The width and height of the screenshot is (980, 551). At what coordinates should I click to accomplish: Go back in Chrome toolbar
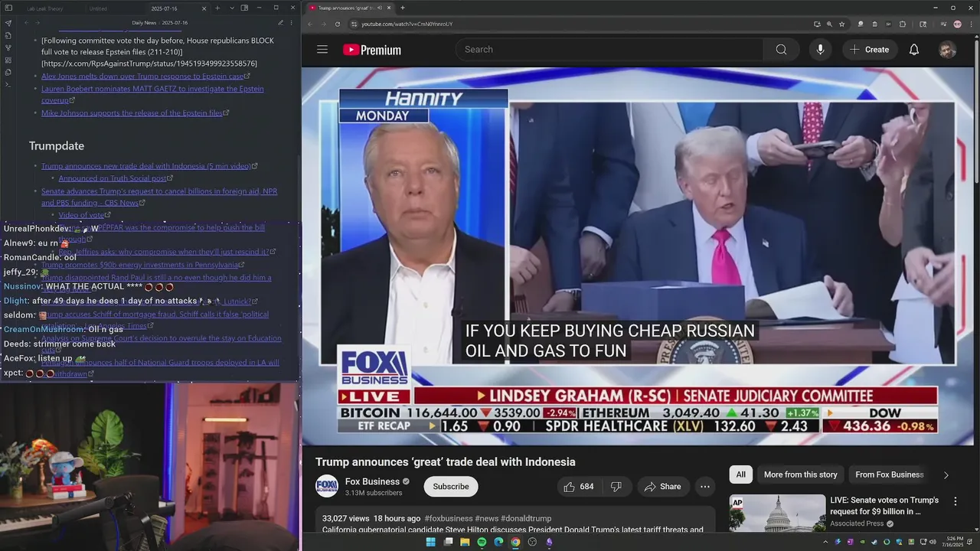(x=309, y=24)
